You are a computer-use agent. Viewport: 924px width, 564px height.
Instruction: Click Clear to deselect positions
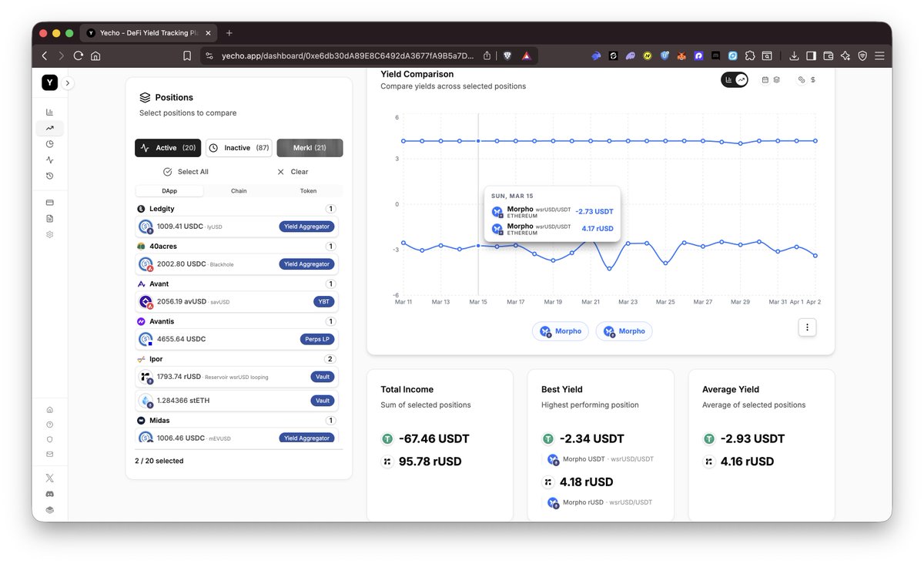[293, 172]
